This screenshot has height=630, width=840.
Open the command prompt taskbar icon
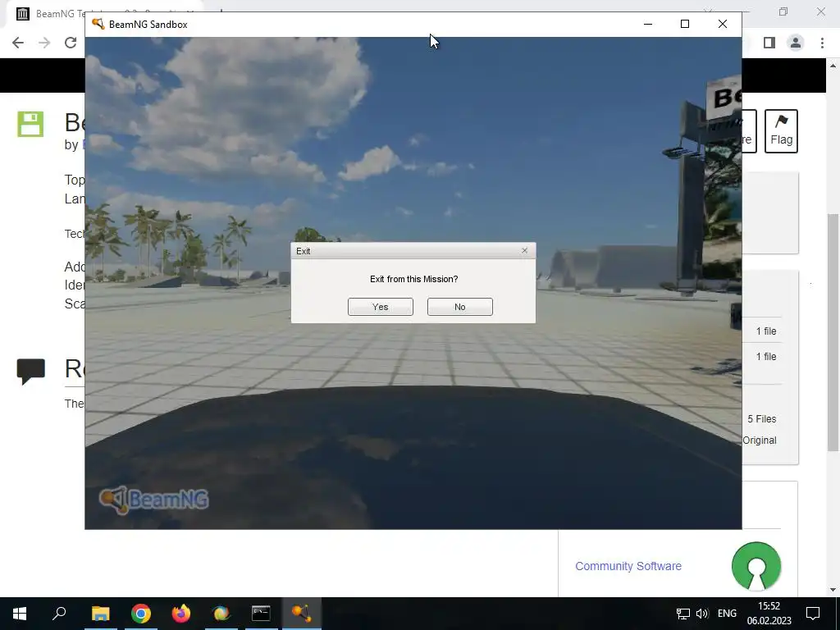point(262,614)
